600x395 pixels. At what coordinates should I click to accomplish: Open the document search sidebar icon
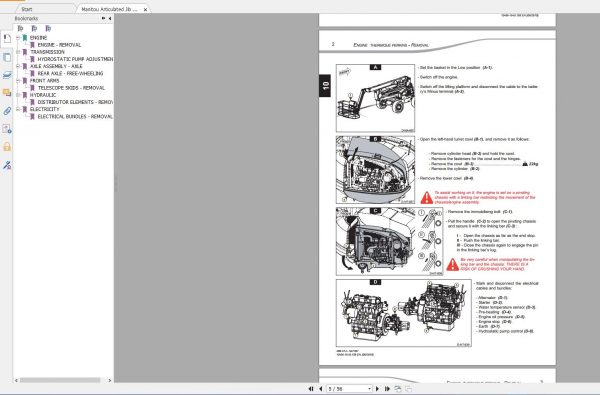7,129
